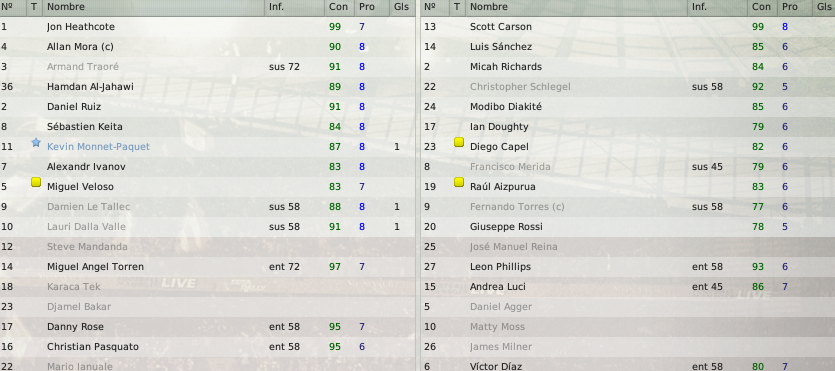Sort left table by Con column header

click(339, 7)
